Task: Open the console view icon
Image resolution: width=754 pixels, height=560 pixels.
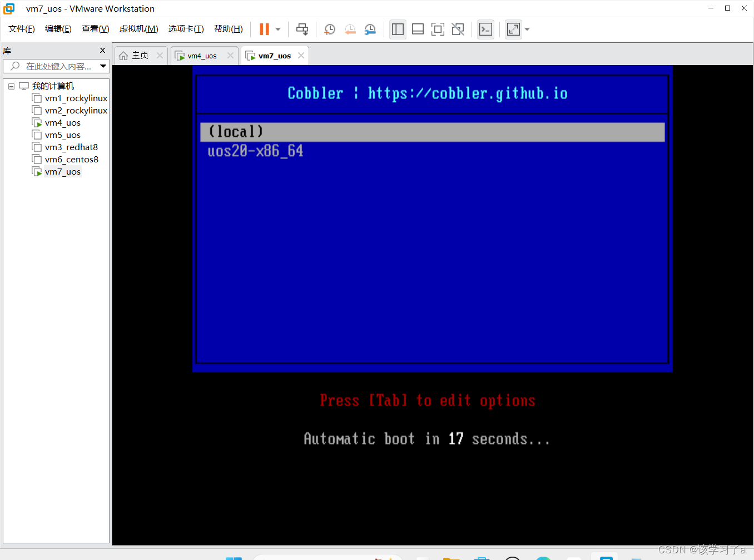Action: (485, 29)
